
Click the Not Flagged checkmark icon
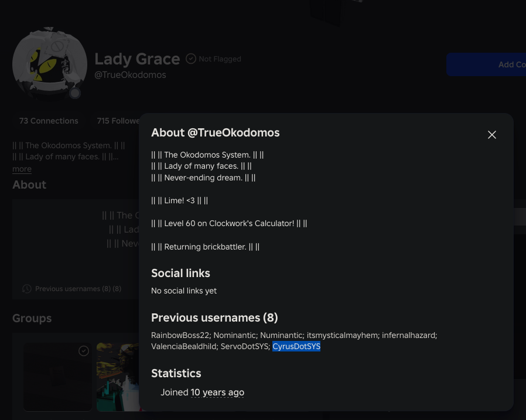[191, 59]
